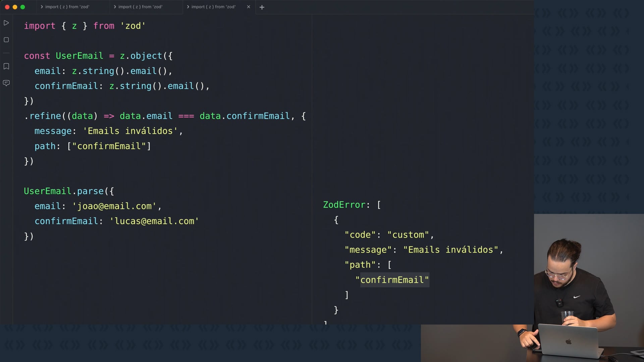Image resolution: width=644 pixels, height=362 pixels.
Task: Click chevron on the first tab
Action: tap(42, 7)
